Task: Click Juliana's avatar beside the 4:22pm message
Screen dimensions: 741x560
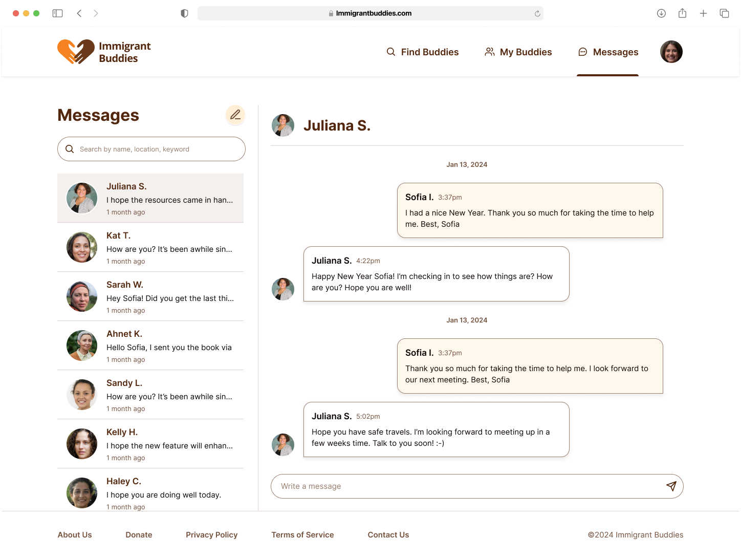Action: 283,289
